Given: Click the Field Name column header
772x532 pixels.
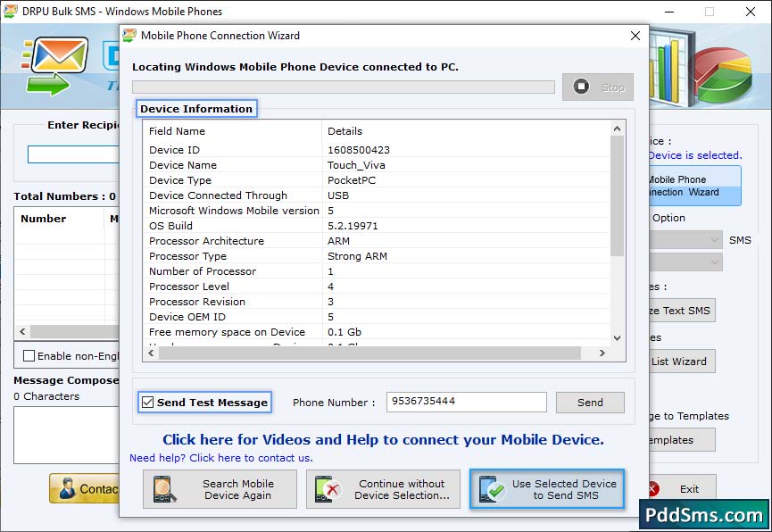Looking at the screenshot, I should click(x=232, y=131).
